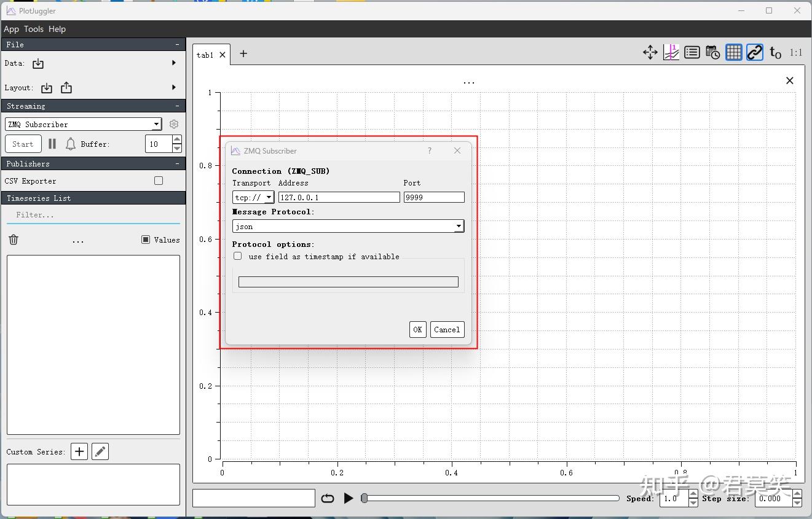Close the plot area with X
The image size is (812, 519).
[790, 80]
